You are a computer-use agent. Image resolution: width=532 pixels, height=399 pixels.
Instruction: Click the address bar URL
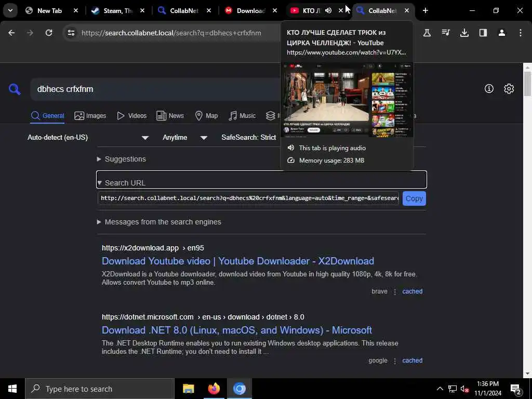tap(171, 33)
